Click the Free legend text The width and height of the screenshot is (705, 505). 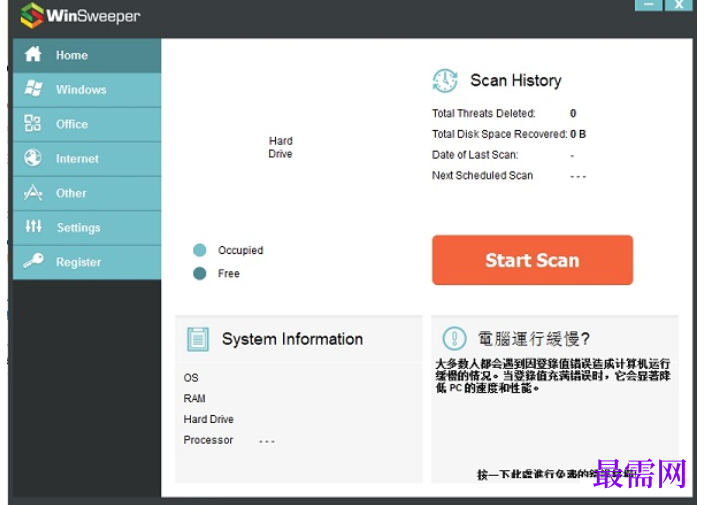(x=228, y=273)
